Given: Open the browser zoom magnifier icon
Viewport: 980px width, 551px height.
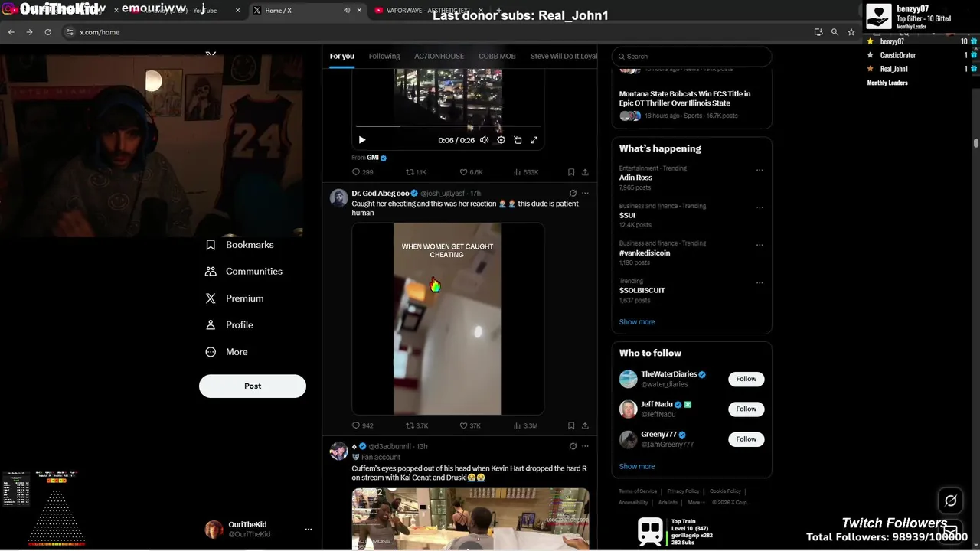Looking at the screenshot, I should (x=835, y=32).
